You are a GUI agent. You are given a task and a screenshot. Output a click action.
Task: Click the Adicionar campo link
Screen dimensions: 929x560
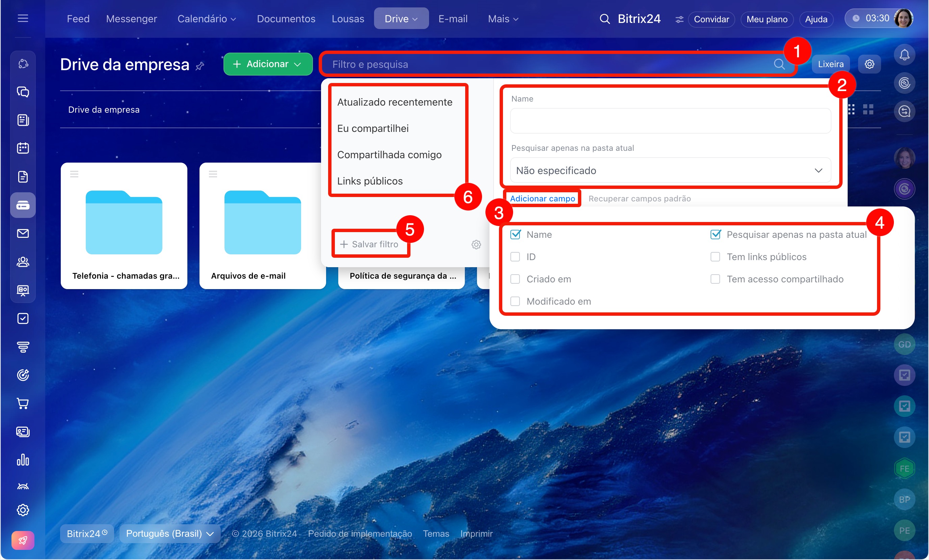tap(542, 198)
